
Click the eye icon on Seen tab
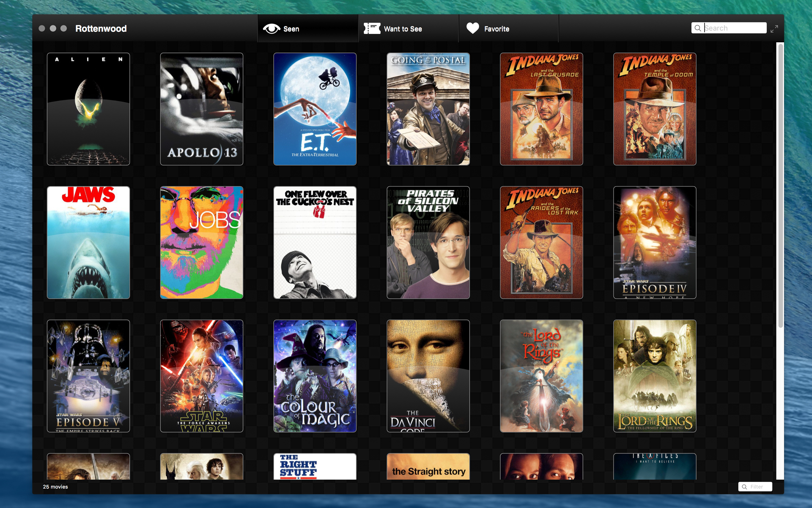pos(272,28)
